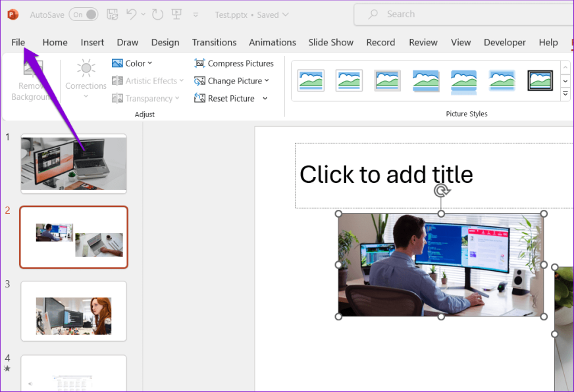Open the Color adjustment icon
Image resolution: width=574 pixels, height=392 pixels.
click(x=132, y=63)
